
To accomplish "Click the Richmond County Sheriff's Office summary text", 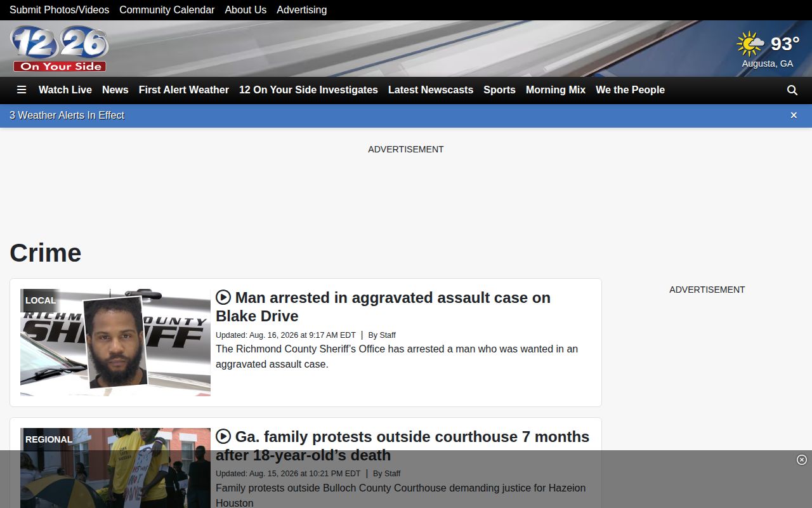I will [x=396, y=356].
